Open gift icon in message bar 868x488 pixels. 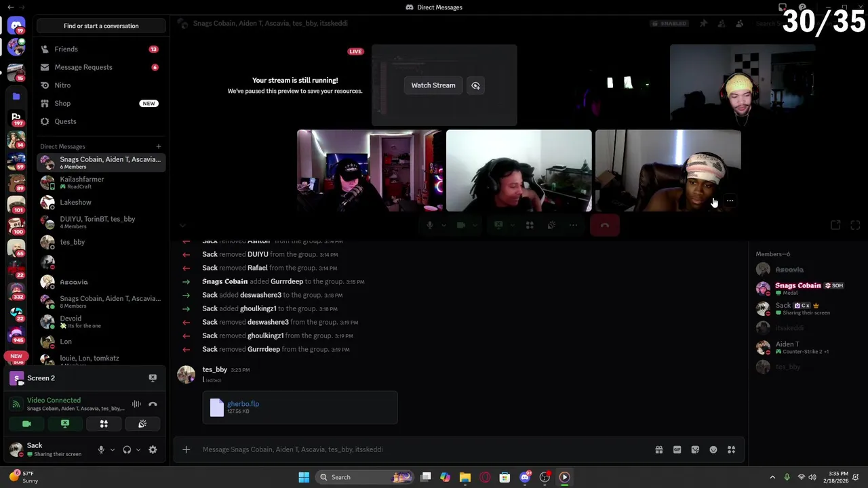point(658,449)
